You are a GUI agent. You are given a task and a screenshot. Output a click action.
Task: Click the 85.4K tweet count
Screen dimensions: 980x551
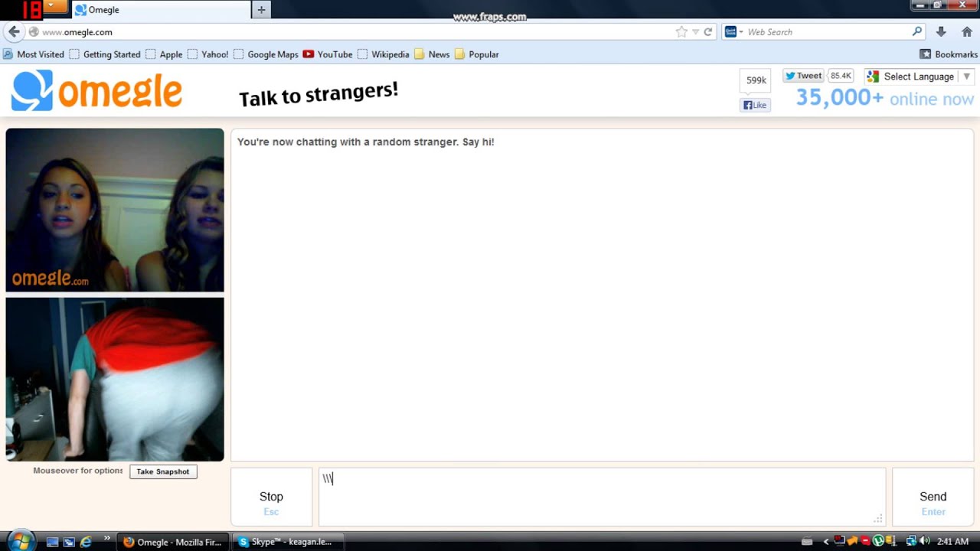pyautogui.click(x=841, y=76)
